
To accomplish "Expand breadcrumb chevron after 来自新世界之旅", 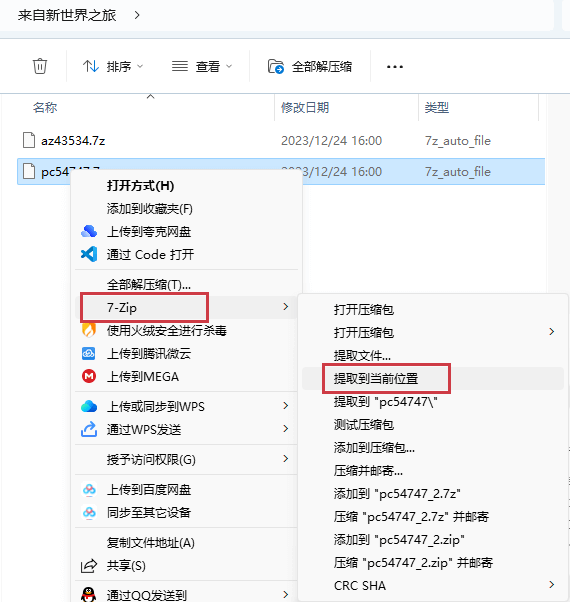I will click(x=137, y=15).
